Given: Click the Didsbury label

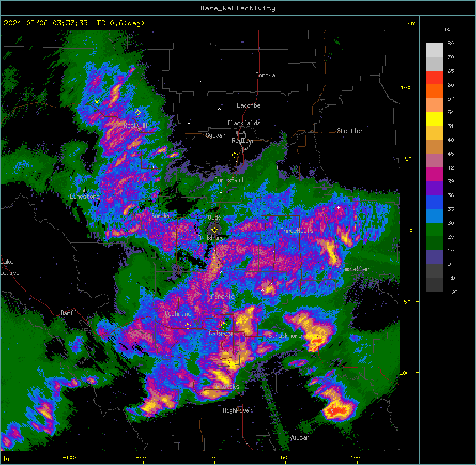Looking at the screenshot, I should click(x=211, y=238).
